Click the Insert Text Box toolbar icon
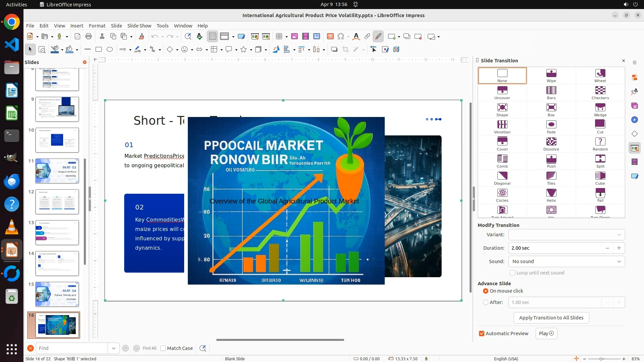This screenshot has height=362, width=644. [330, 37]
